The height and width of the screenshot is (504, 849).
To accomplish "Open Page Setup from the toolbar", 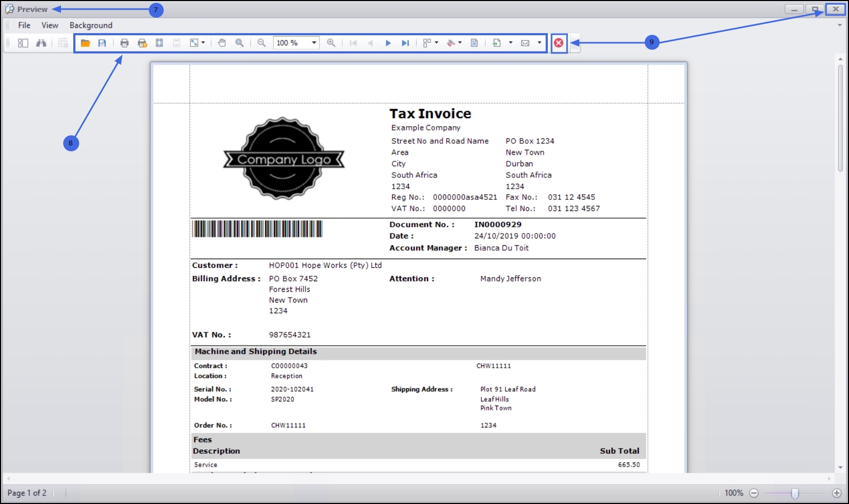I will click(159, 43).
